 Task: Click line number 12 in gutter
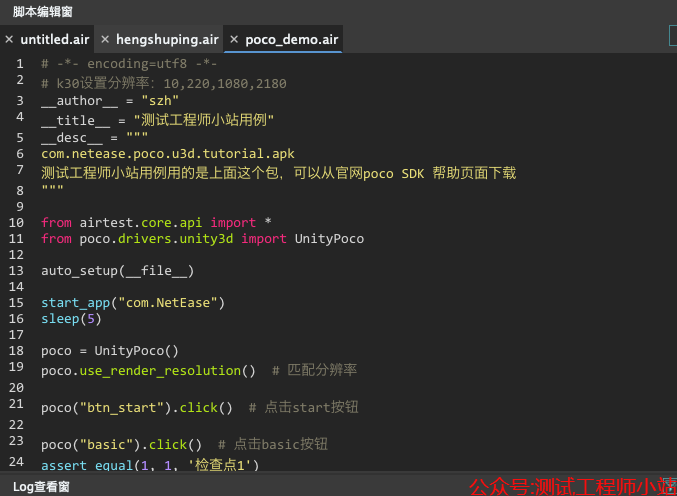[x=16, y=255]
